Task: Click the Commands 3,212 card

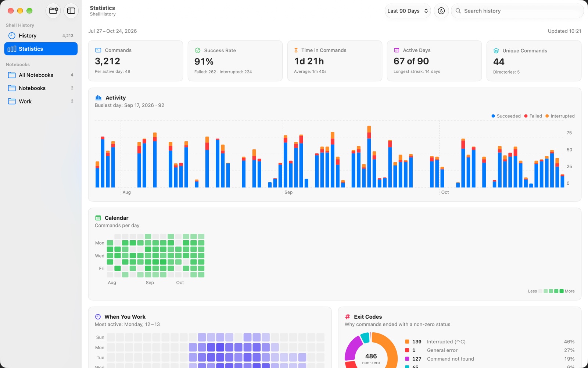Action: tap(136, 61)
